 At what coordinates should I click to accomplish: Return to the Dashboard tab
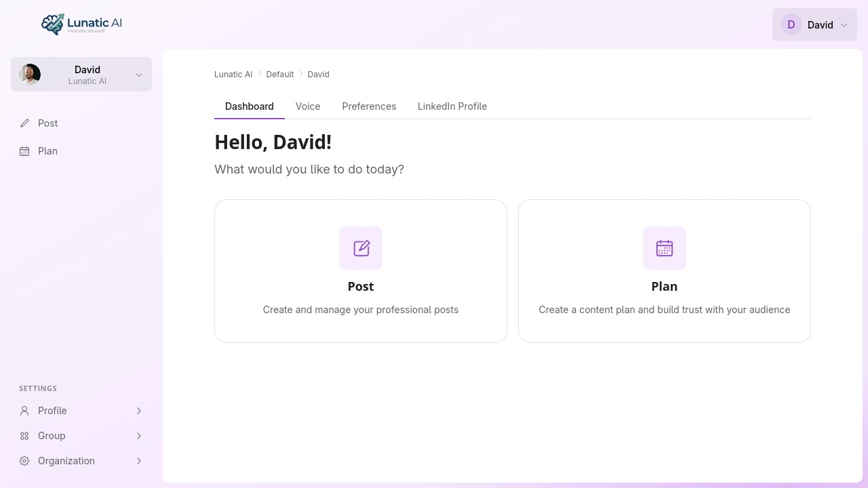coord(249,106)
